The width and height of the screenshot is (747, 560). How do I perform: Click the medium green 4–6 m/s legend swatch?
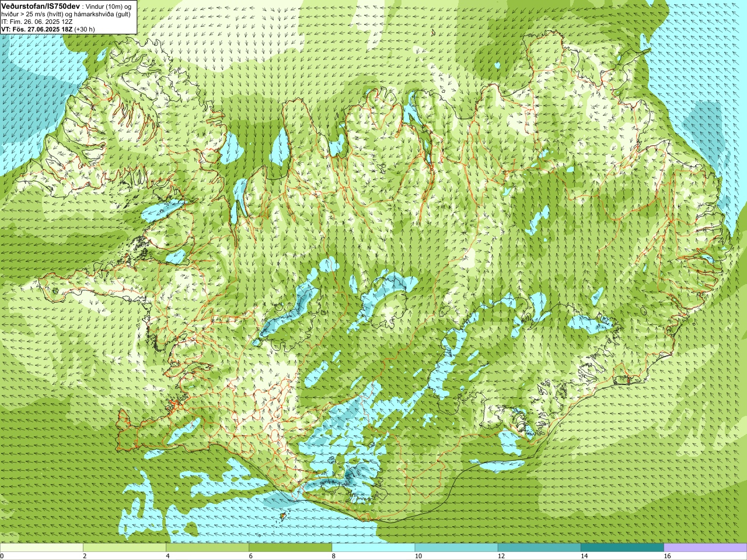[207, 548]
